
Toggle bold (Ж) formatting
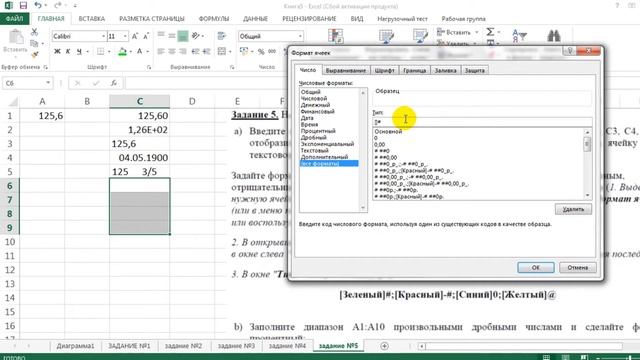57,51
